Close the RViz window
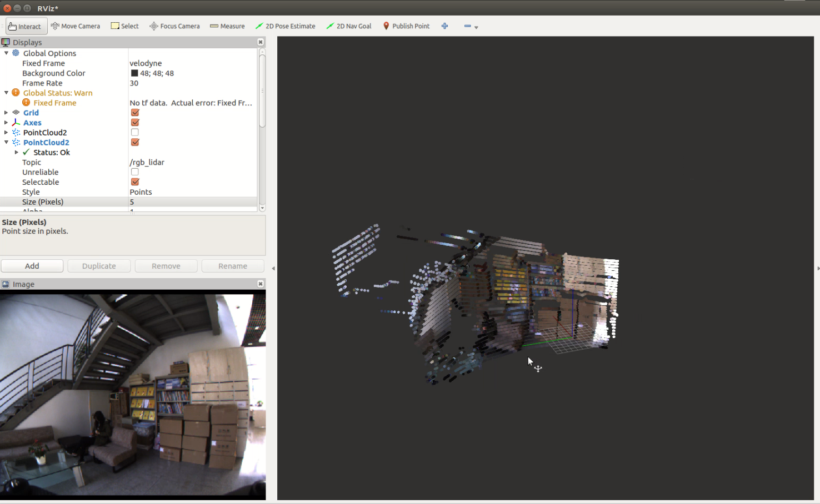 coord(7,8)
